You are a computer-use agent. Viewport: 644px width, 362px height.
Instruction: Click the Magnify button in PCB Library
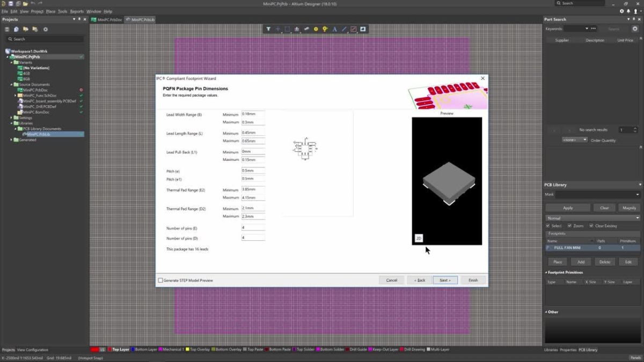(x=629, y=208)
